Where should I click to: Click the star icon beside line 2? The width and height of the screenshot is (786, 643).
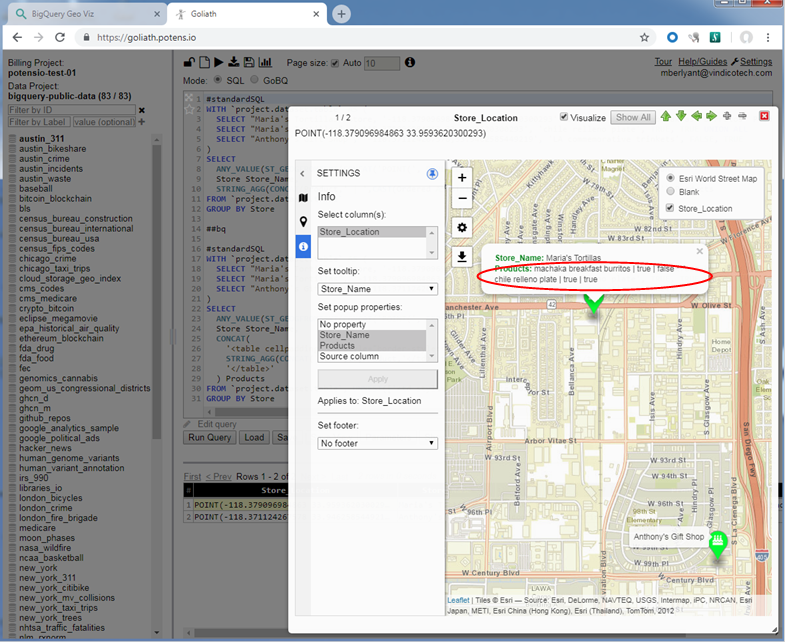click(189, 109)
